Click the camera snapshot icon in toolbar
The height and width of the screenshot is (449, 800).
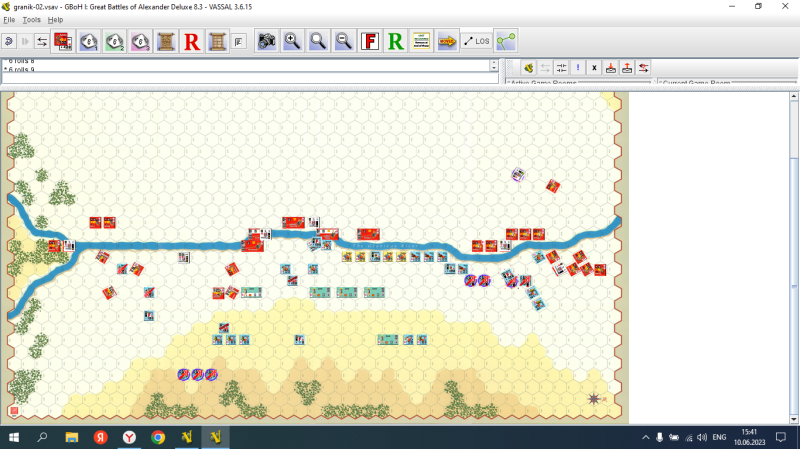266,41
